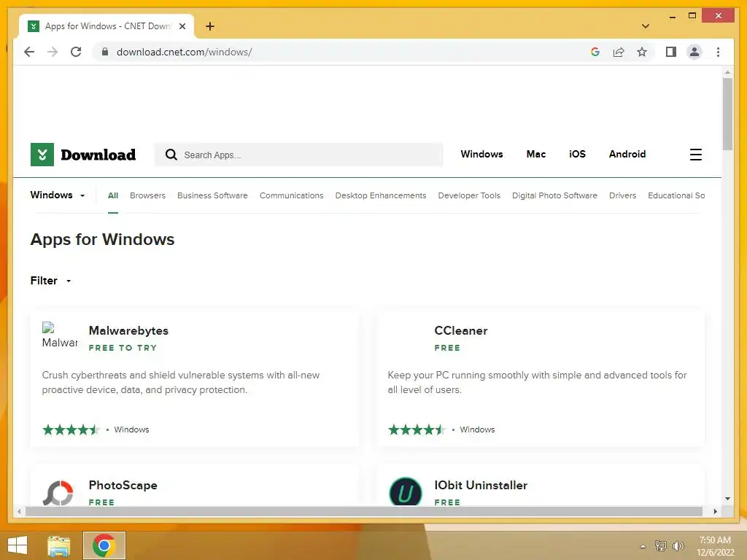The height and width of the screenshot is (560, 747).
Task: Open the Android navigation link
Action: pyautogui.click(x=627, y=154)
